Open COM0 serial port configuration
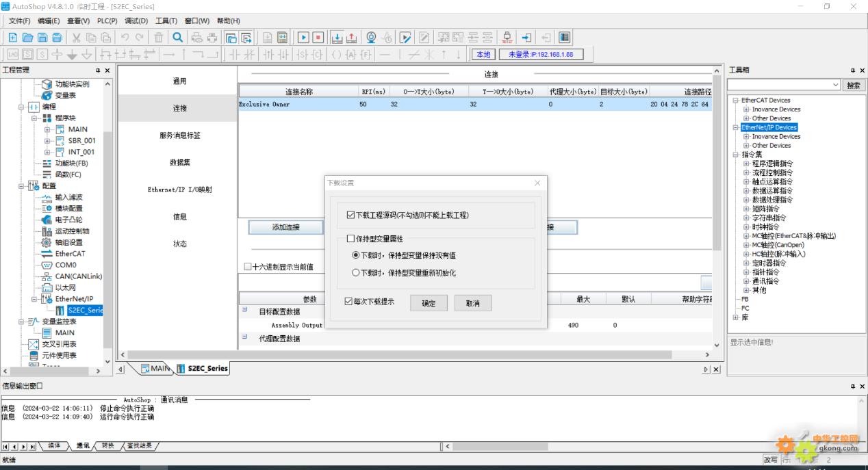This screenshot has width=868, height=470. pyautogui.click(x=66, y=265)
